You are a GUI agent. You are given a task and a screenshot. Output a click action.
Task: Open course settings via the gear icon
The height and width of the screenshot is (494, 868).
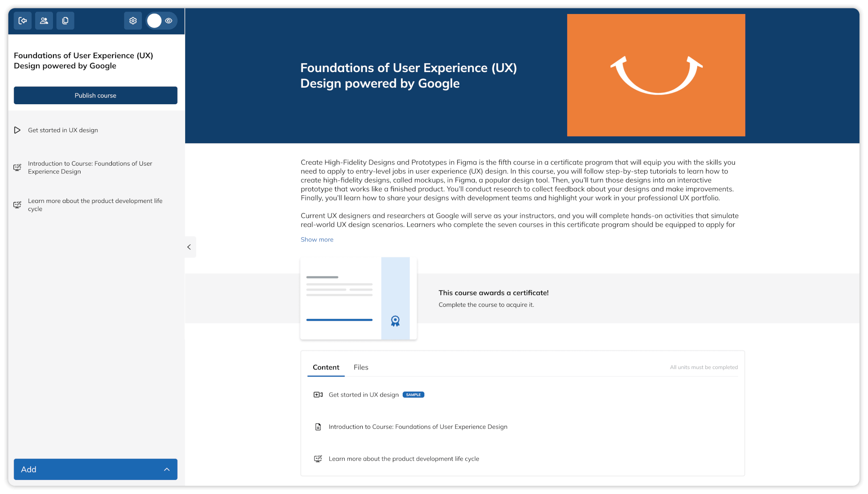coord(133,20)
